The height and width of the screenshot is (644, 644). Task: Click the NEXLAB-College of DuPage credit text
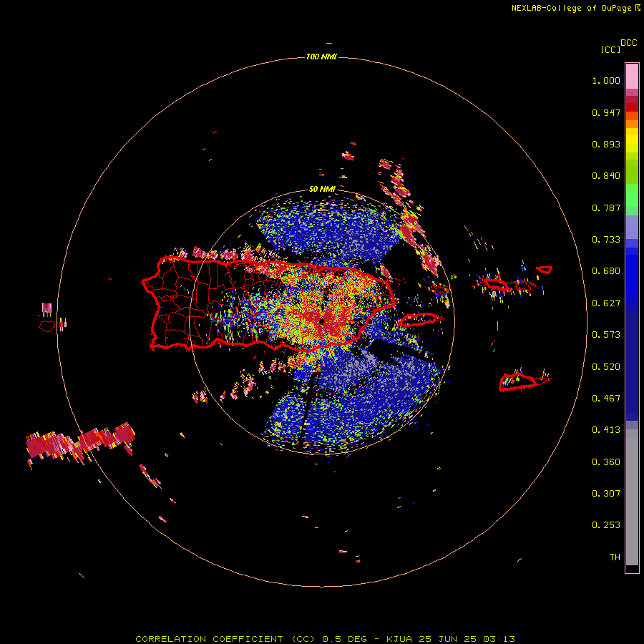click(575, 8)
